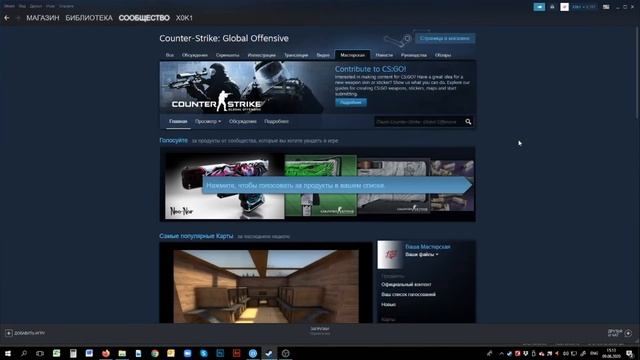Switch to the Руководства hub tab
Image resolution: width=640 pixels, height=360 pixels.
[414, 55]
